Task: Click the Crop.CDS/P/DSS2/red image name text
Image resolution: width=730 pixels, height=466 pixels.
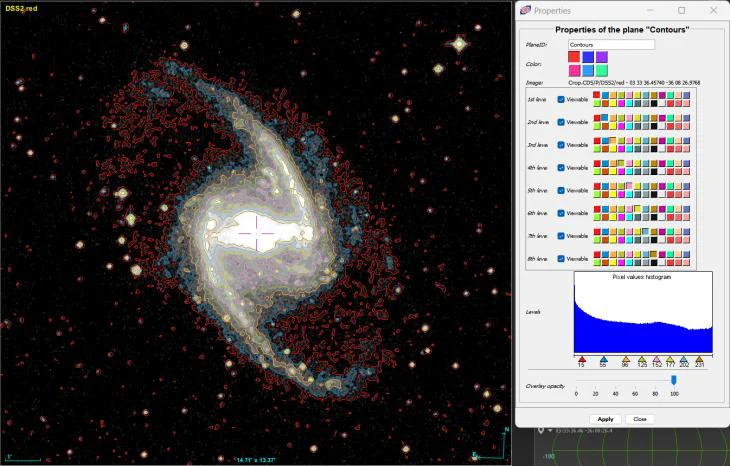Action: (x=634, y=83)
